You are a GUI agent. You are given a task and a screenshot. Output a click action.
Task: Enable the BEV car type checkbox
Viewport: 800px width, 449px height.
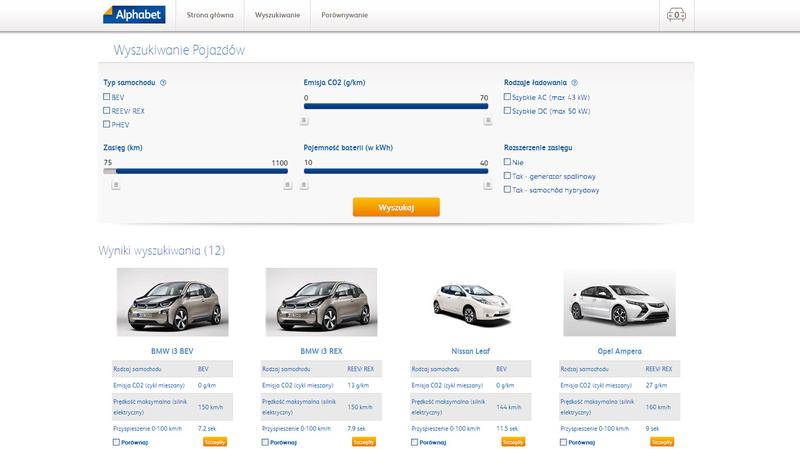click(107, 96)
